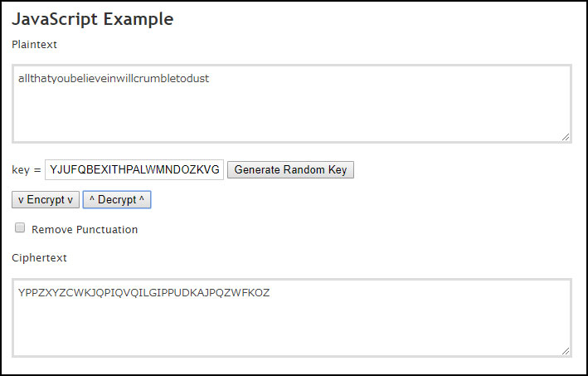Place cursor at end of the ciphertext string
The height and width of the screenshot is (376, 588).
[270, 293]
